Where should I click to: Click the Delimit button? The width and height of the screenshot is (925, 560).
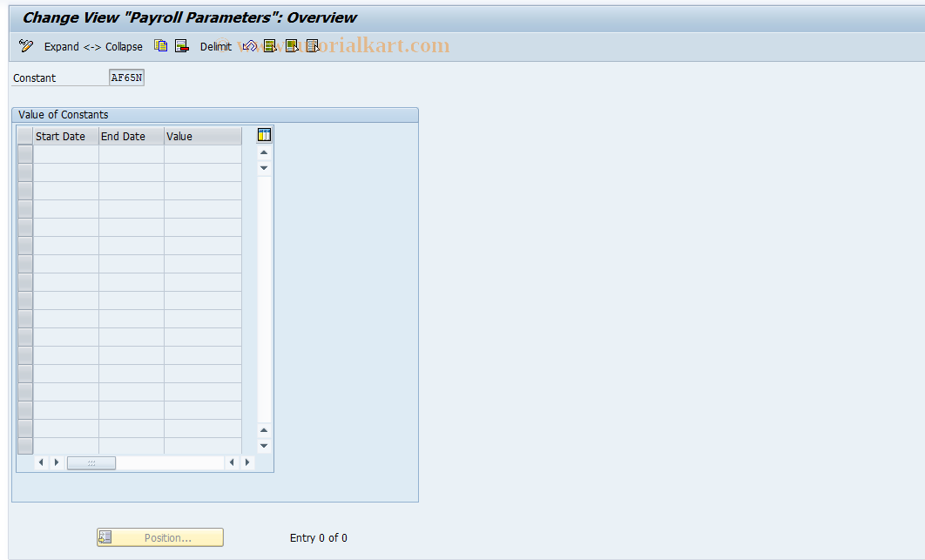(215, 47)
